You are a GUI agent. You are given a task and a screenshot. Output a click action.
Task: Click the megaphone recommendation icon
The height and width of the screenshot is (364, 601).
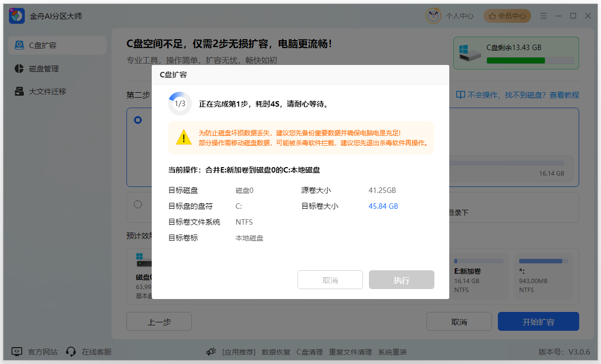point(211,352)
